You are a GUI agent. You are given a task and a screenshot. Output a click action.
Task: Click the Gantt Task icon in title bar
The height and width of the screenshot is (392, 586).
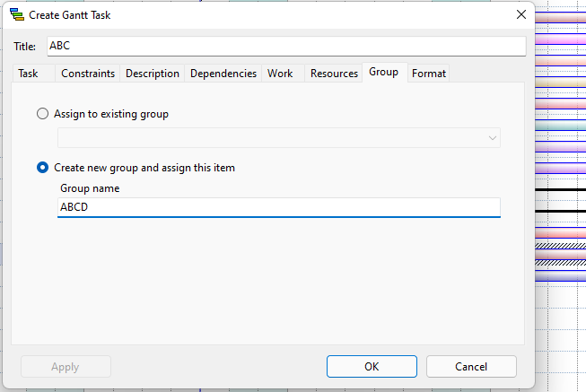[x=16, y=15]
